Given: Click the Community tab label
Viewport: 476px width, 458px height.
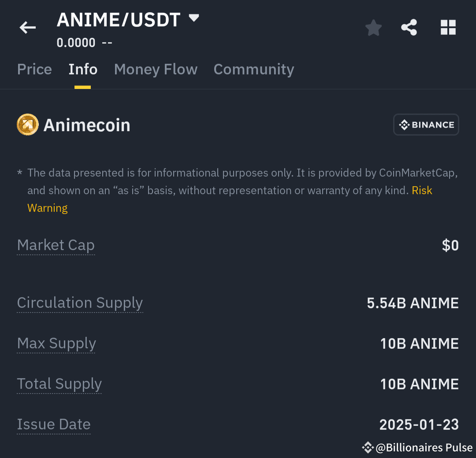Looking at the screenshot, I should (x=253, y=69).
